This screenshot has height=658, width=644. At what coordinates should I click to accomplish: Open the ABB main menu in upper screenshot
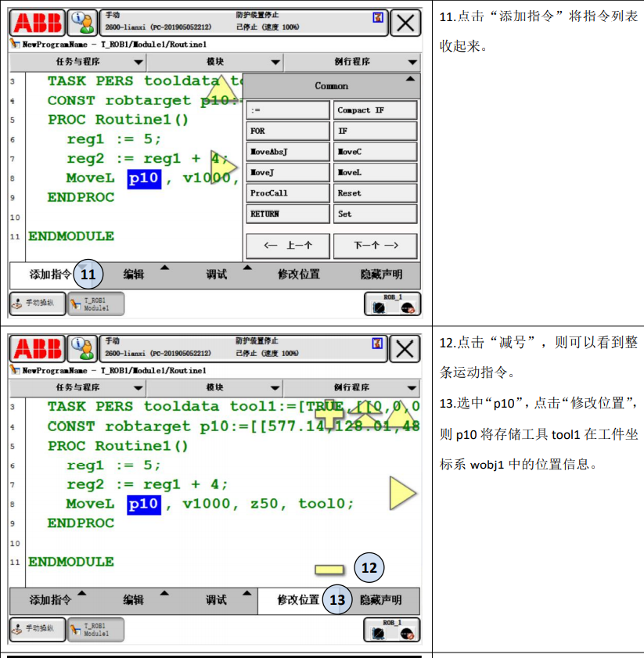coord(38,23)
